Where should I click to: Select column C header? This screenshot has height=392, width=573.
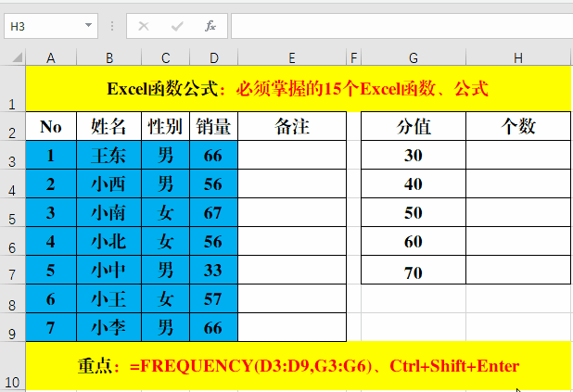pos(166,57)
